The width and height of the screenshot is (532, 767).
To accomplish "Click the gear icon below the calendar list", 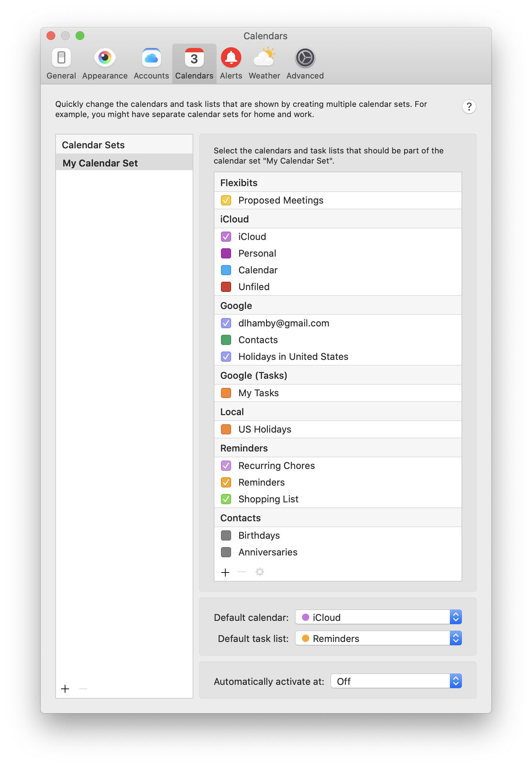I will (x=259, y=572).
